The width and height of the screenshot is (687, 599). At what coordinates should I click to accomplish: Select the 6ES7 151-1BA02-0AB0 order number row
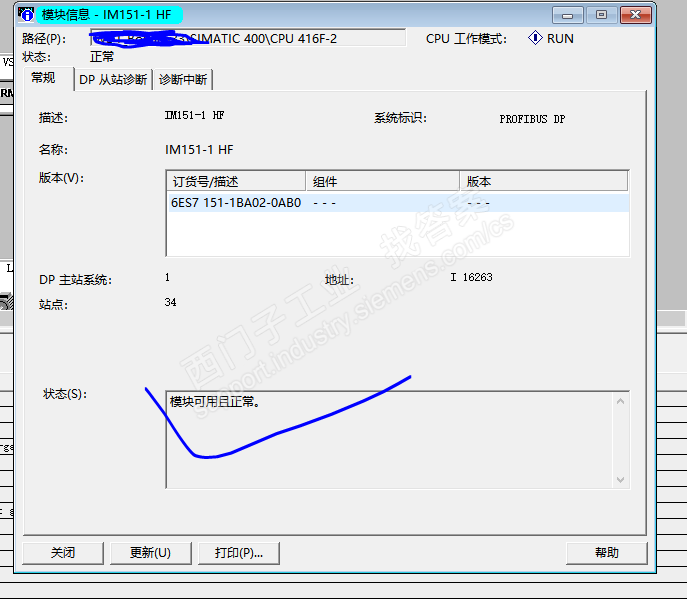pos(398,203)
